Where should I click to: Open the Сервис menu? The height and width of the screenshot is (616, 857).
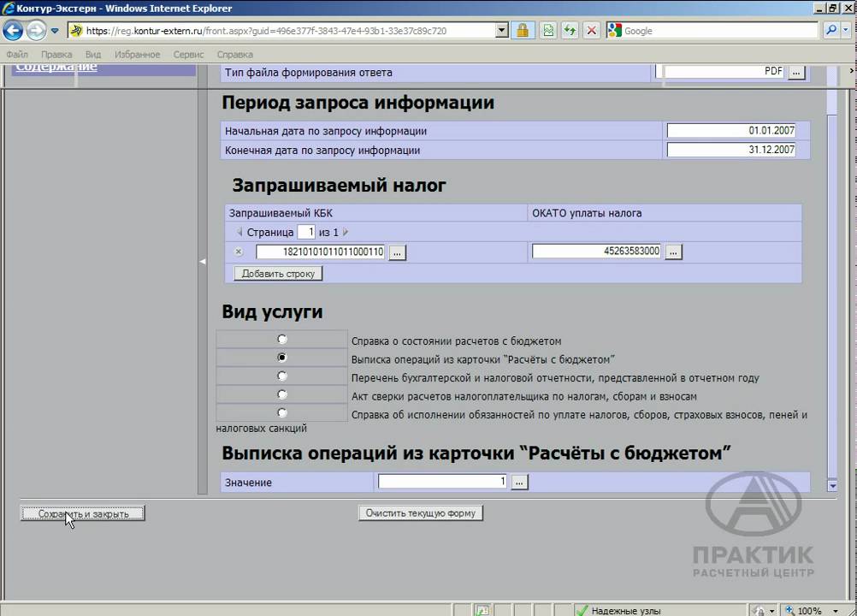[188, 54]
